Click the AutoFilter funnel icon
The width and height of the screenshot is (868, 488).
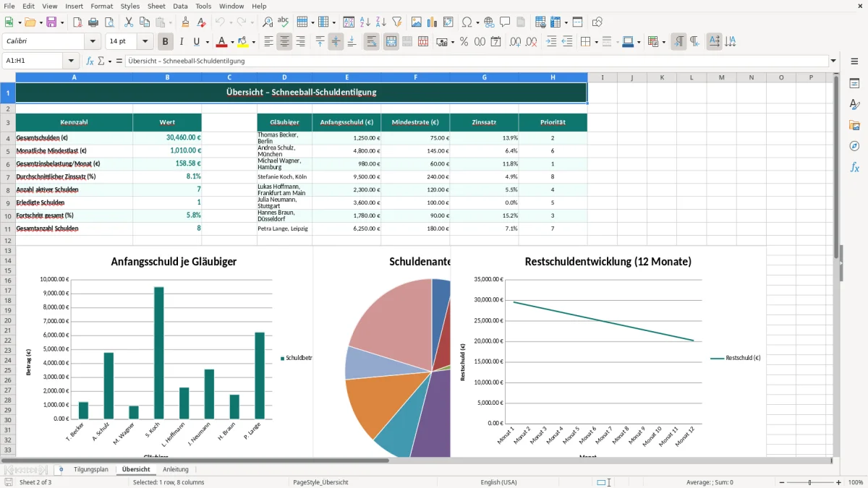[x=396, y=22]
